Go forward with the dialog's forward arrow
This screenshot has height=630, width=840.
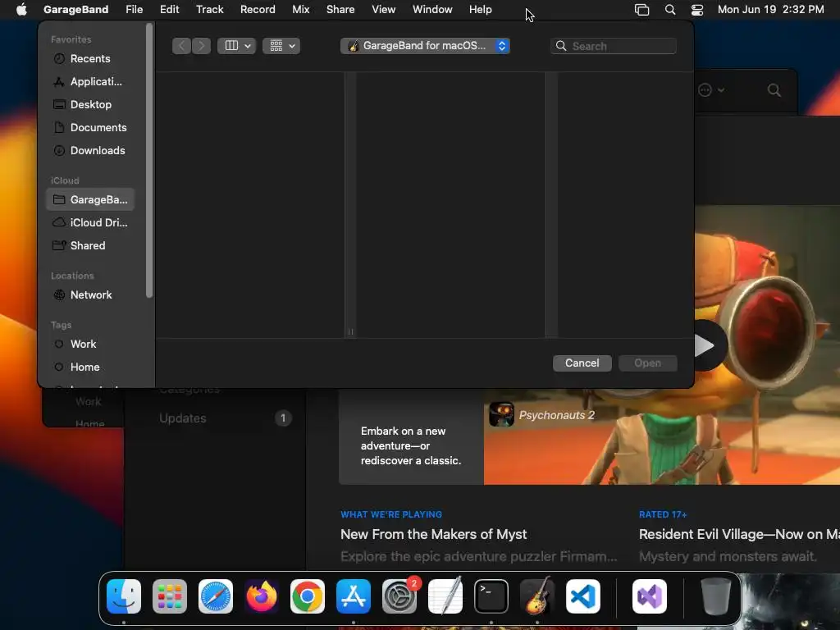pos(201,46)
